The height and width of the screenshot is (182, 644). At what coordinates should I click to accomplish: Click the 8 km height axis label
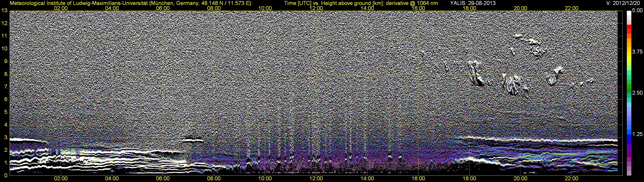coord(6,74)
